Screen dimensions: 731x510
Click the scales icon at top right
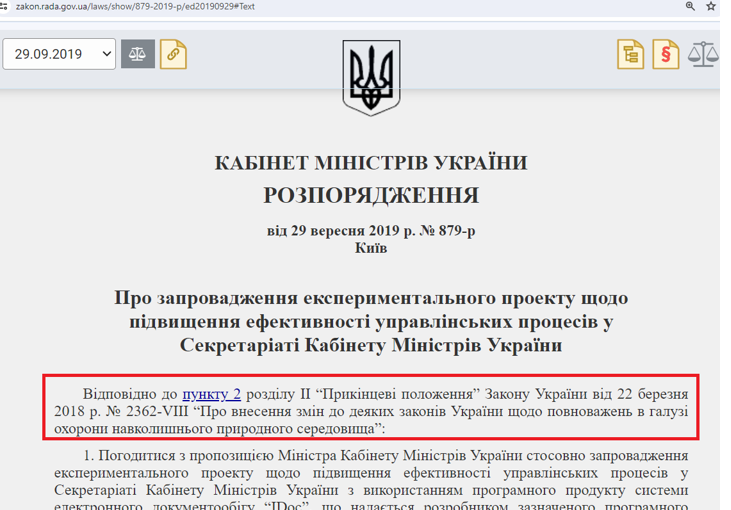[x=703, y=54]
